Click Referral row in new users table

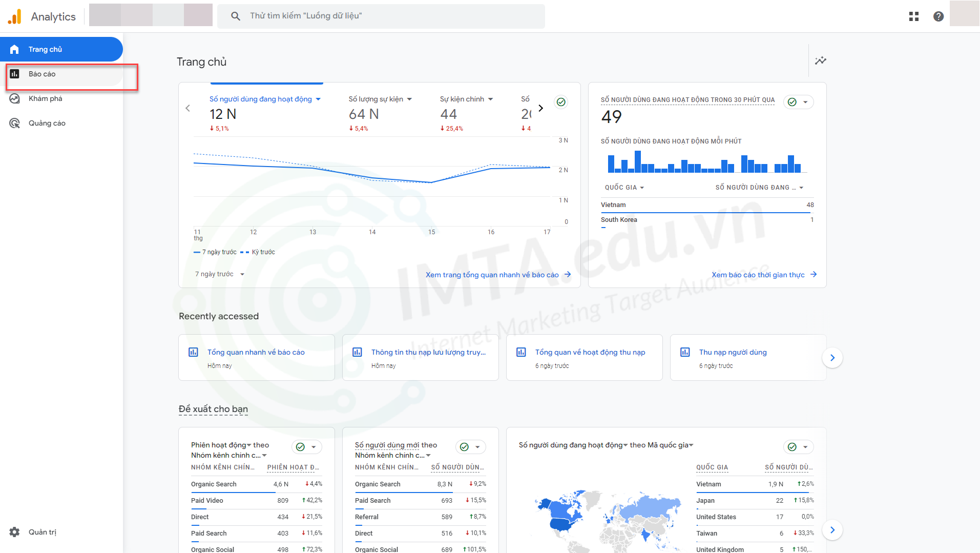(420, 517)
